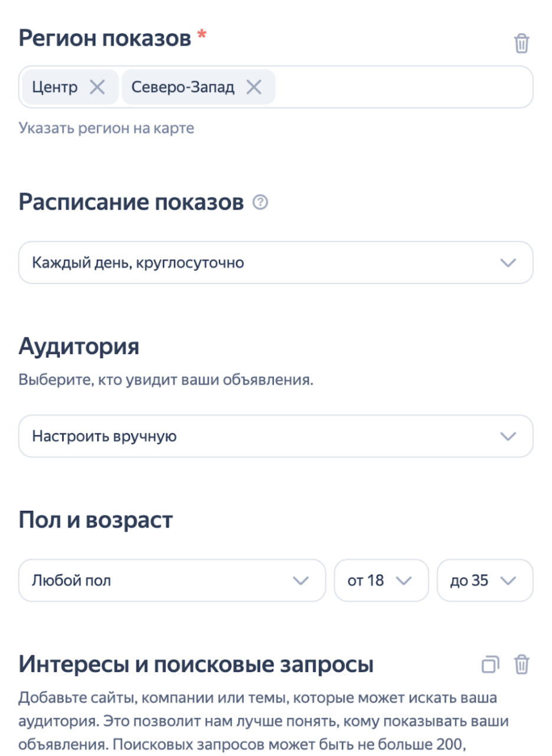552x756 pixels.
Task: Remove the Северо-Запад region tag
Action: pos(254,87)
